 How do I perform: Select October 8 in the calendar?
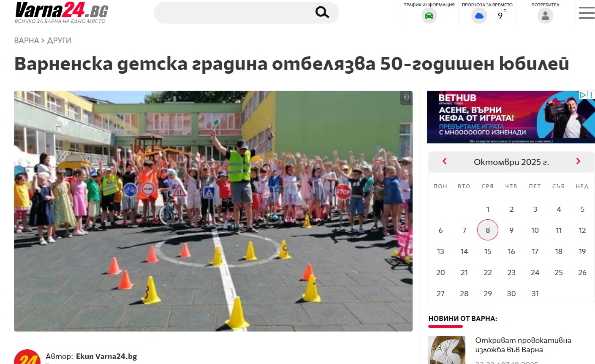pyautogui.click(x=488, y=230)
